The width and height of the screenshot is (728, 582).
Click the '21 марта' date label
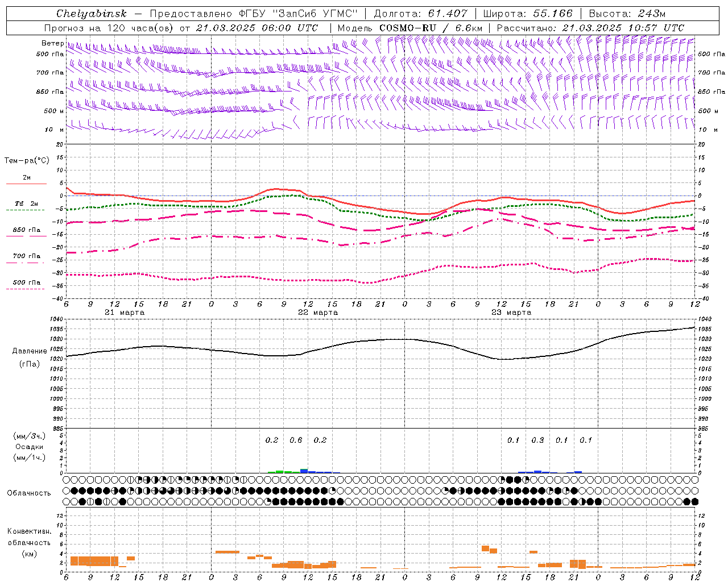pyautogui.click(x=125, y=313)
